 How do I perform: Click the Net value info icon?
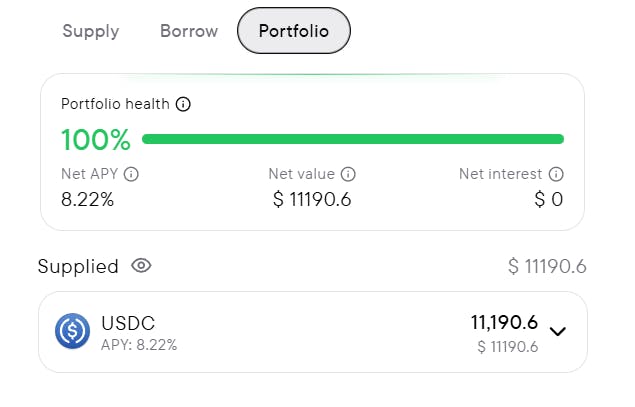(x=348, y=174)
